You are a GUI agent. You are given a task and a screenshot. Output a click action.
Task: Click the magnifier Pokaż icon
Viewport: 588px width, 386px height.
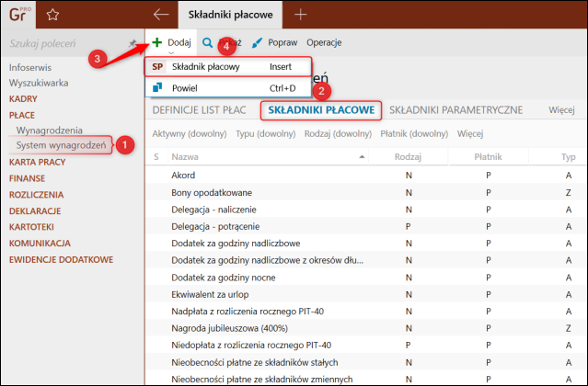[x=207, y=42]
